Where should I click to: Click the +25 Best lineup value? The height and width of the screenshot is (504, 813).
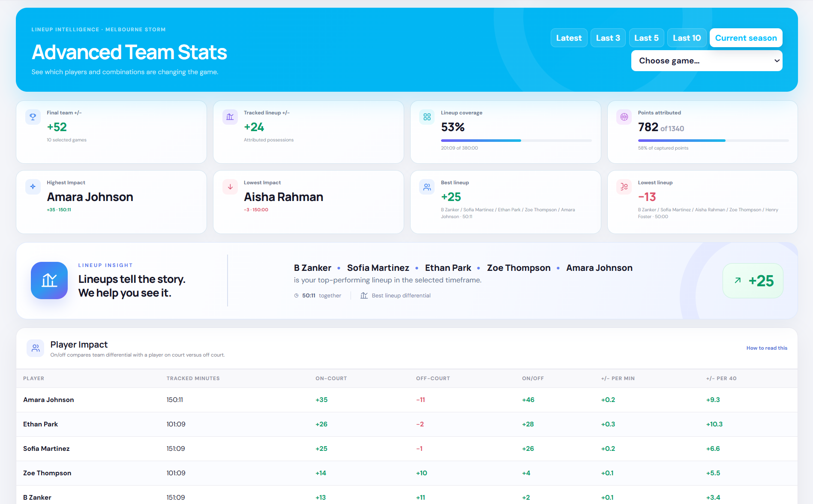451,197
